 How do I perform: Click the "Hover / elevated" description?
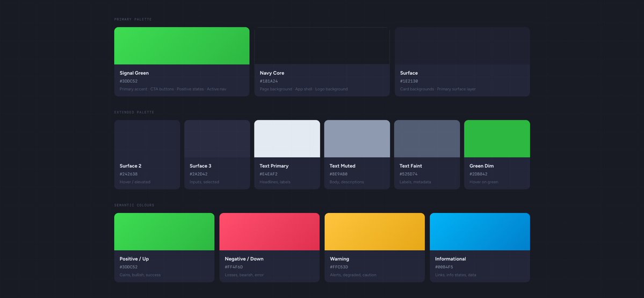coord(135,182)
